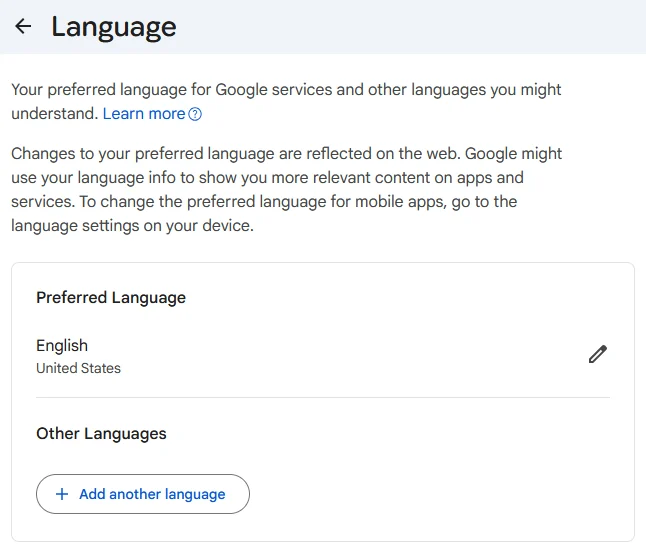
Task: Click the words 'other languages you might'
Action: [x=465, y=90]
